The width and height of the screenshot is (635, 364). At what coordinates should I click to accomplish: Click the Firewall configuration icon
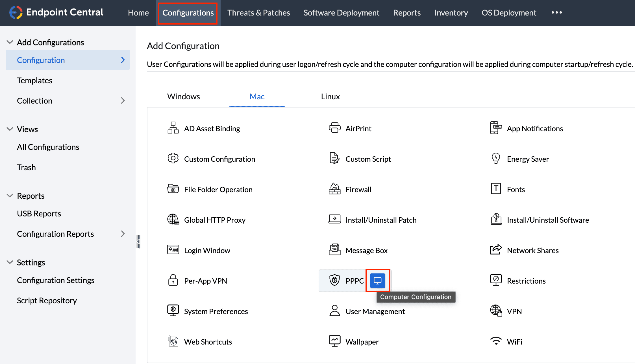[334, 189]
